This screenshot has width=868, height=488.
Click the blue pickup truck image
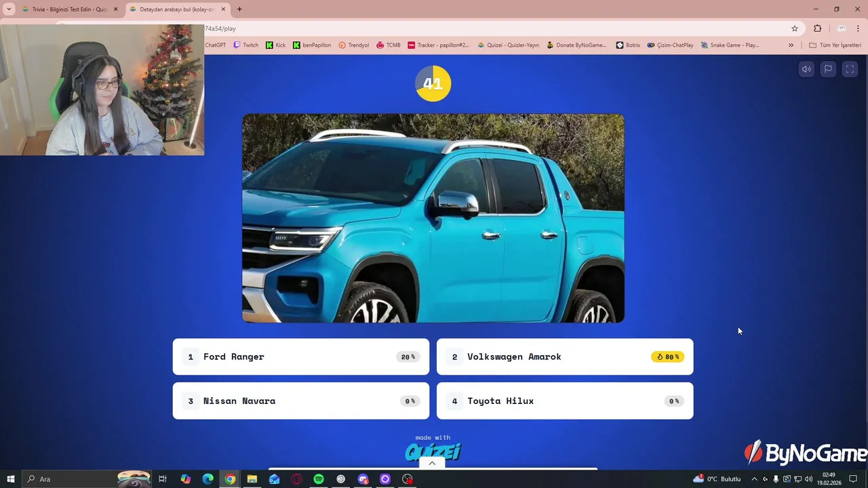pyautogui.click(x=433, y=218)
